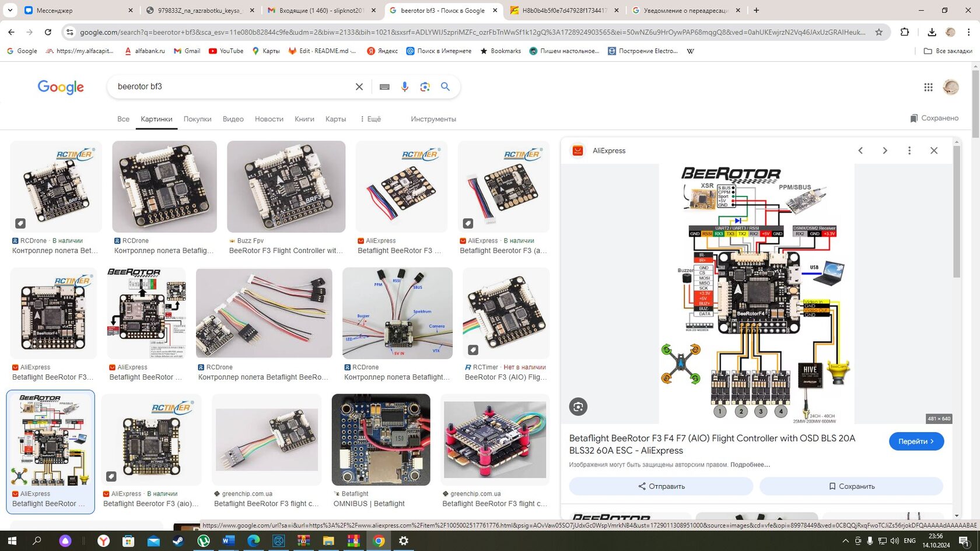The image size is (980, 551).
Task: Switch to the Карты tab
Action: 335,119
